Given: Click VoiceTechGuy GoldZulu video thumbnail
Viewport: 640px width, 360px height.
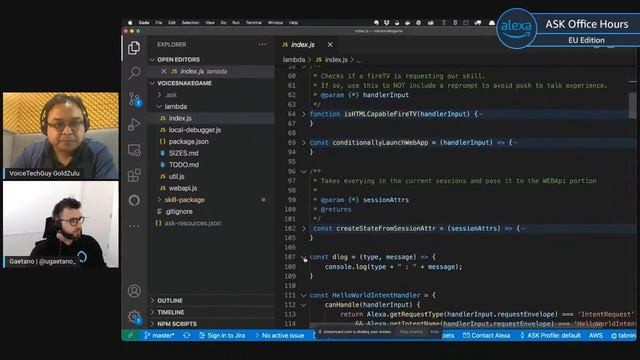Looking at the screenshot, I should pos(61,135).
